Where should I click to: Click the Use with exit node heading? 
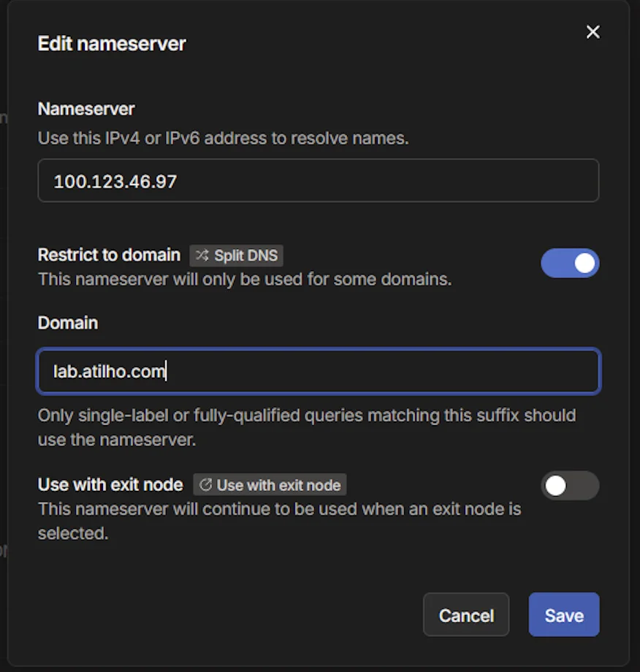[110, 484]
